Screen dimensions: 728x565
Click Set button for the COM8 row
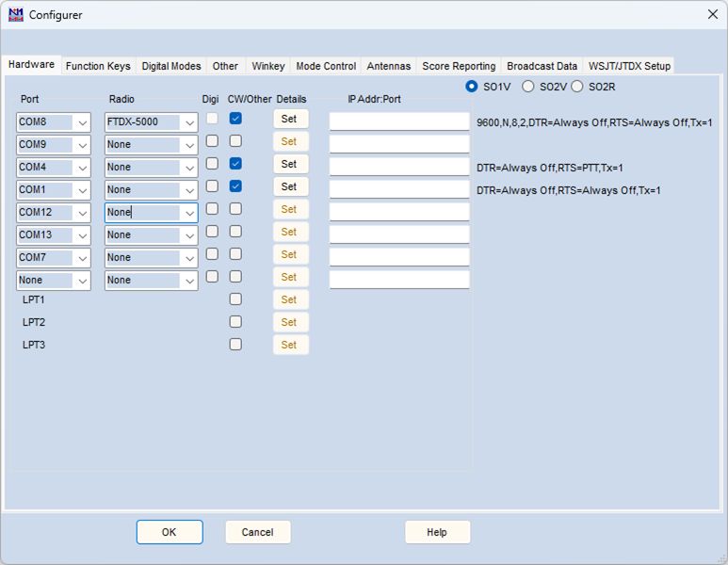coord(289,119)
